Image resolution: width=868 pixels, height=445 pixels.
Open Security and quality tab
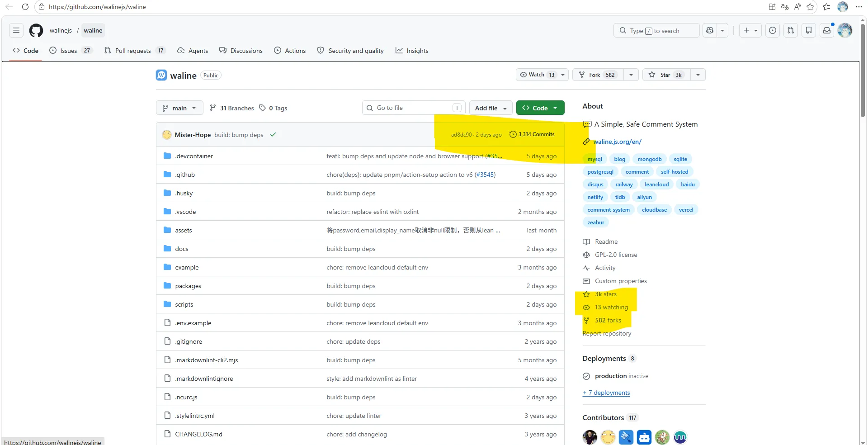click(350, 51)
